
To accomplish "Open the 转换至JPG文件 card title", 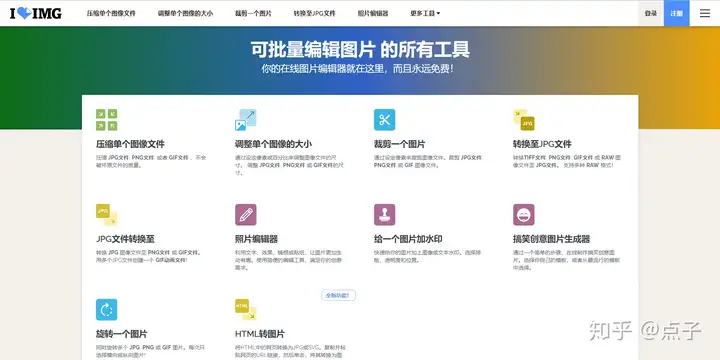I will point(542,144).
